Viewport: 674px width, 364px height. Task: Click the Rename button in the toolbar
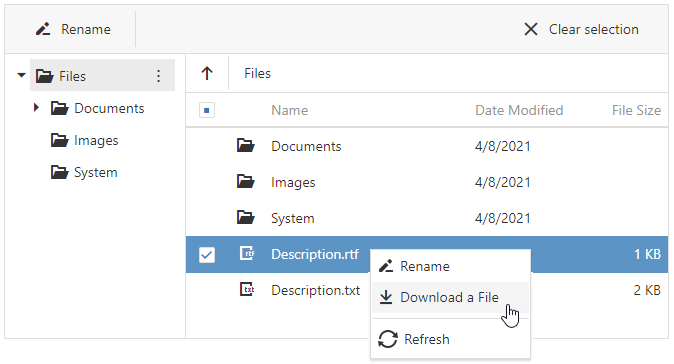coord(73,29)
